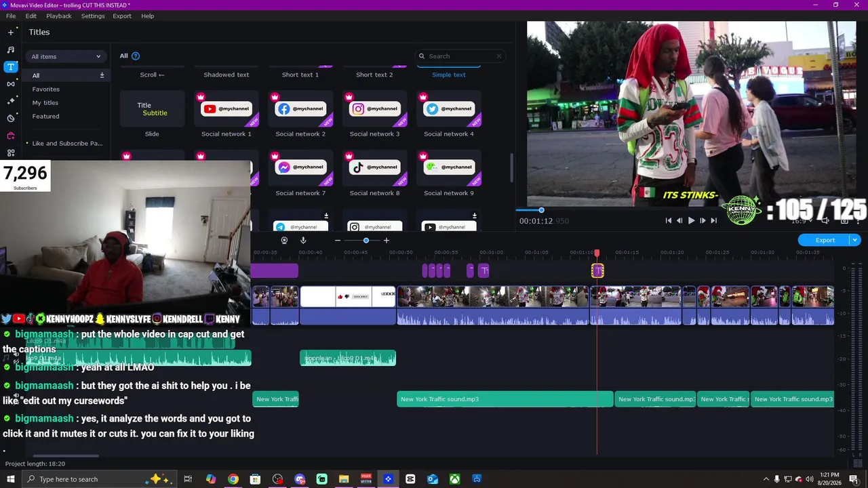Select the highlighted title clip at playhead
Viewport: 868px width, 488px height.
click(597, 271)
